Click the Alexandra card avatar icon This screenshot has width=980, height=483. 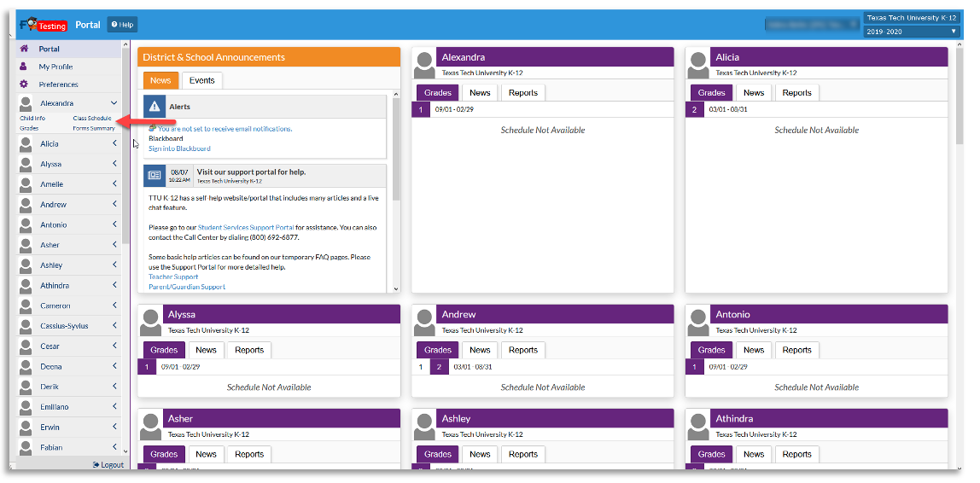click(x=425, y=64)
